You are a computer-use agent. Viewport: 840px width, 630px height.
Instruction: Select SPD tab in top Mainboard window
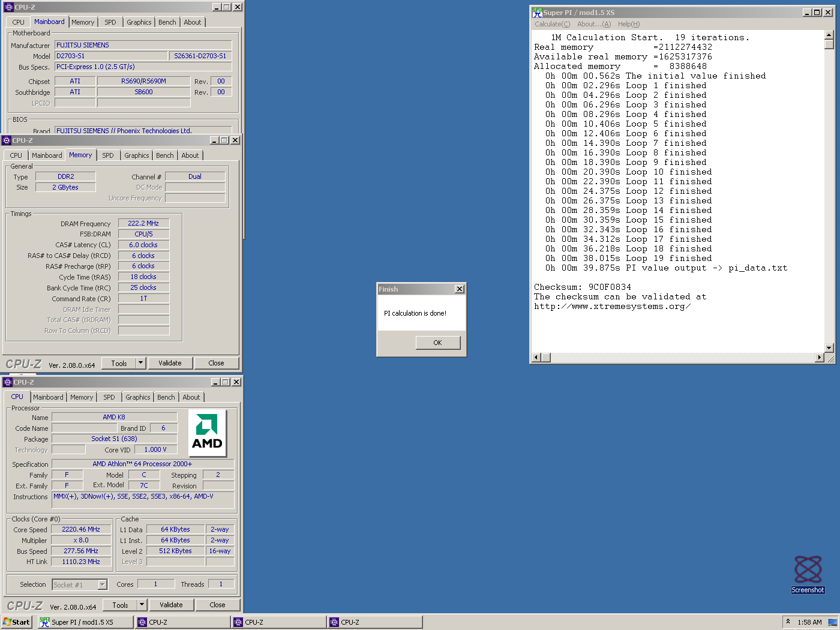[110, 22]
